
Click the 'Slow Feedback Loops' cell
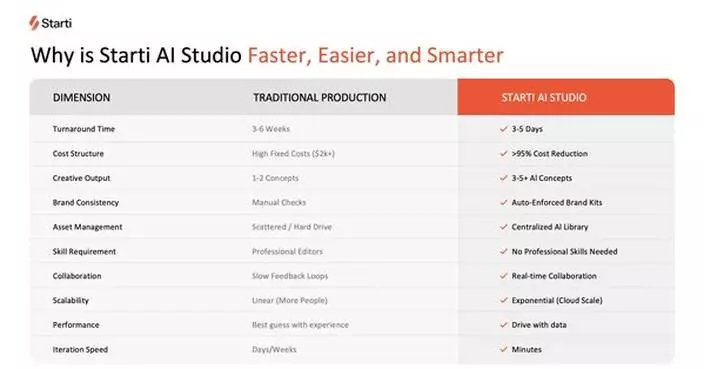pos(290,276)
